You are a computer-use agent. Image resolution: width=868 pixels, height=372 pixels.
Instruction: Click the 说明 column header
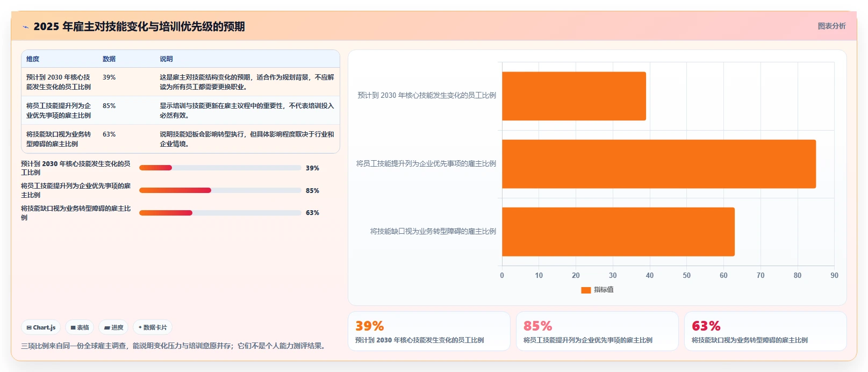click(x=166, y=59)
